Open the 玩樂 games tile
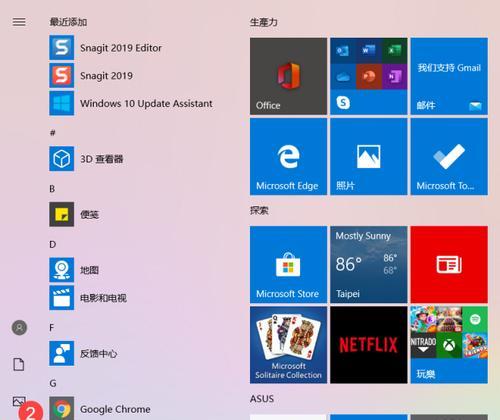The image size is (500, 420). pyautogui.click(x=449, y=345)
